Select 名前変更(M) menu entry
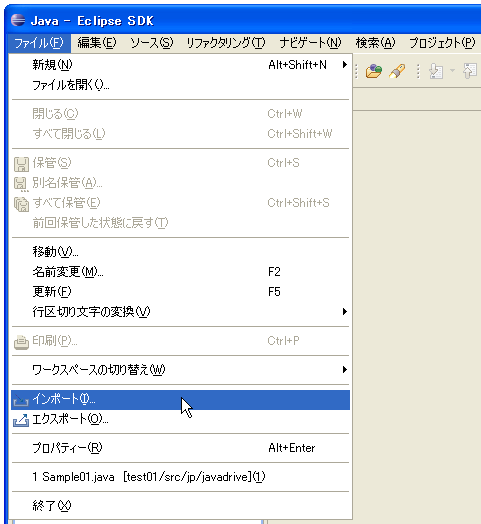The width and height of the screenshot is (481, 524). 181,272
